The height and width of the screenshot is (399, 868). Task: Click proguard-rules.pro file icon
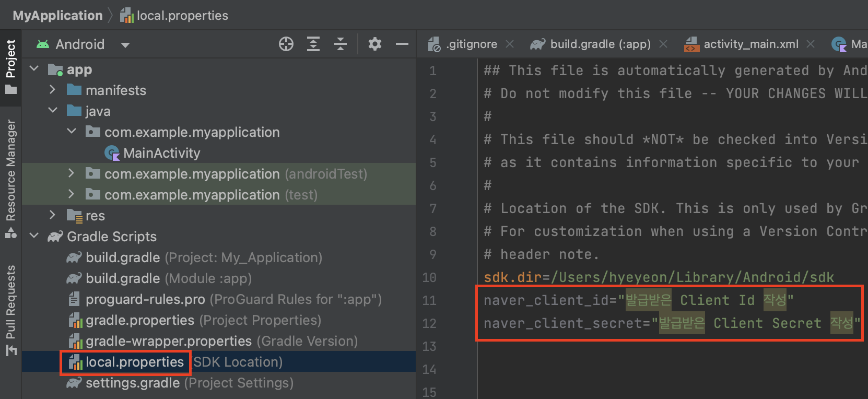74,299
